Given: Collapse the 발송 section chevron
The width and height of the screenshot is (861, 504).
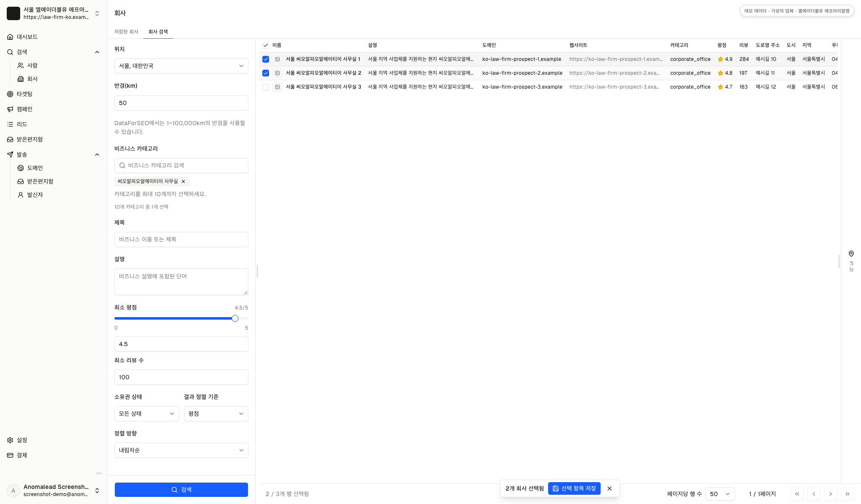Looking at the screenshot, I should click(x=97, y=155).
